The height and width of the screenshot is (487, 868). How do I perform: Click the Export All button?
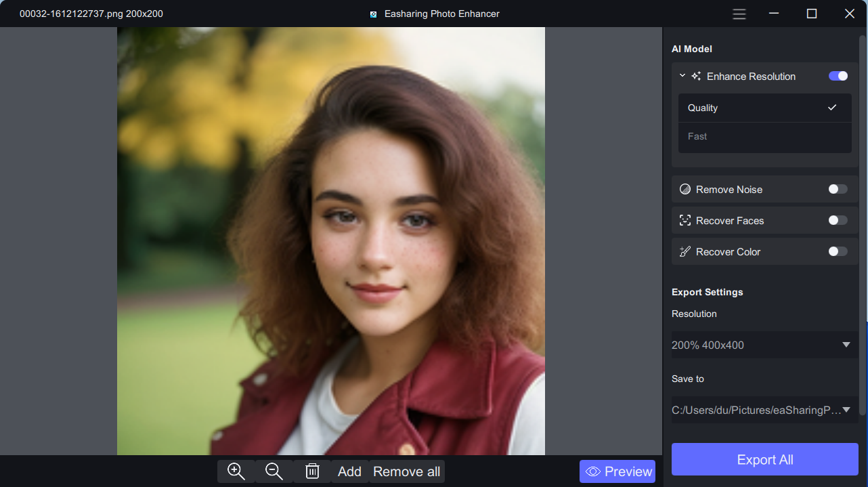(764, 459)
